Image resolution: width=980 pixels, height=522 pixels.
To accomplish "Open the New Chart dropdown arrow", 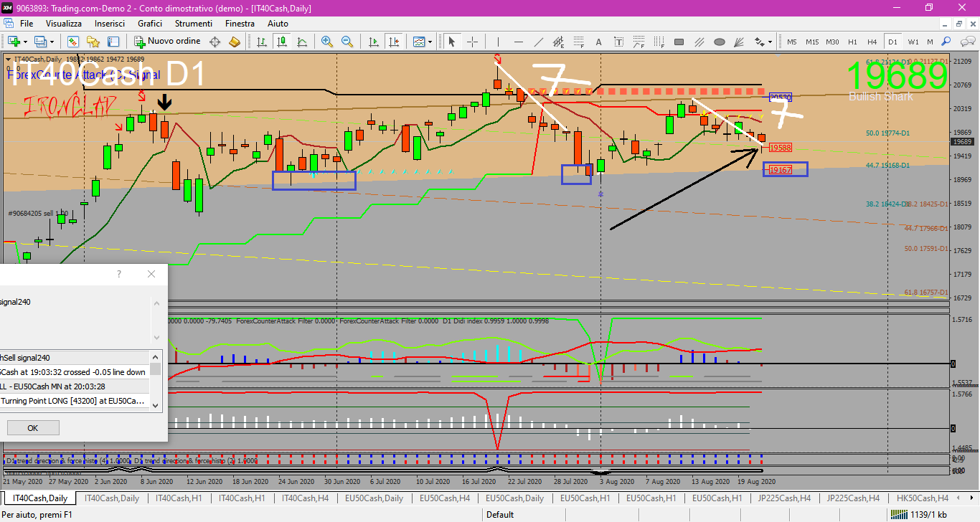I will [x=24, y=42].
